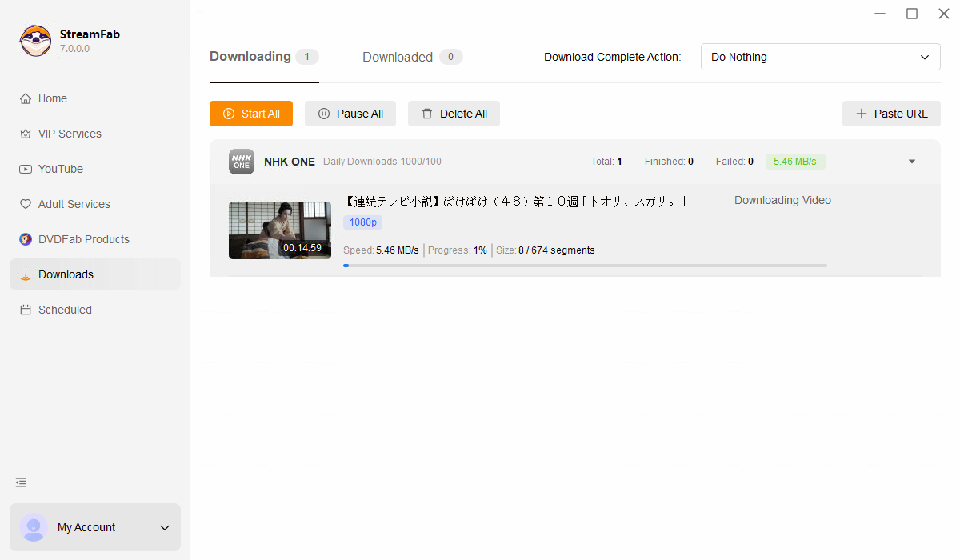Click the StreamFab sloth logo
This screenshot has width=960, height=560.
pos(35,40)
